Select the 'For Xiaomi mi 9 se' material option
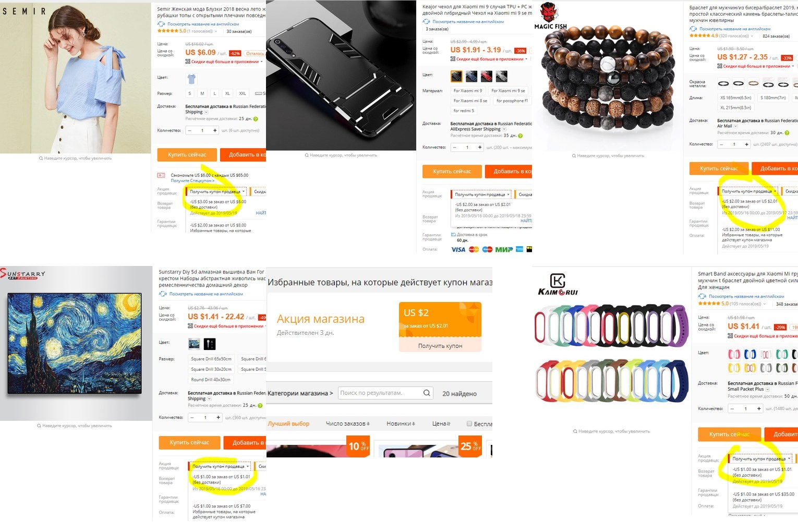Image resolution: width=798 pixels, height=532 pixels. pos(508,91)
